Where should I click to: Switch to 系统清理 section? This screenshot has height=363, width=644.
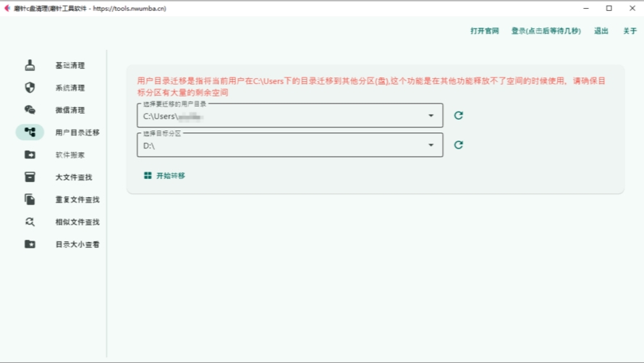tap(69, 88)
